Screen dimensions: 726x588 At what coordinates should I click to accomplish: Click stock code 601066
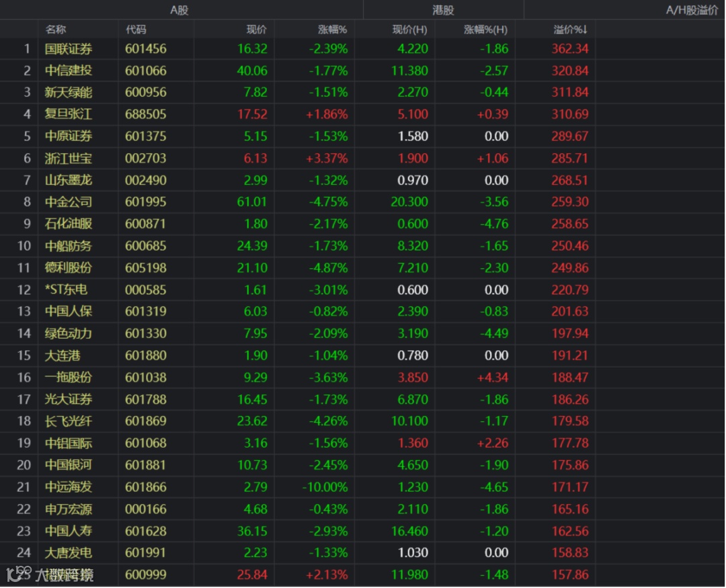(x=145, y=71)
